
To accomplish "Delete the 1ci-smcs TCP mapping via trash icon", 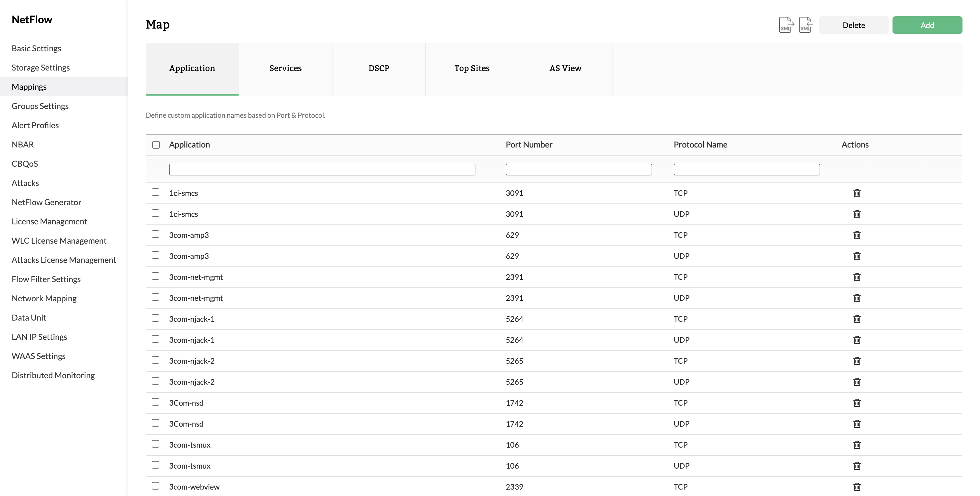I will pos(857,193).
